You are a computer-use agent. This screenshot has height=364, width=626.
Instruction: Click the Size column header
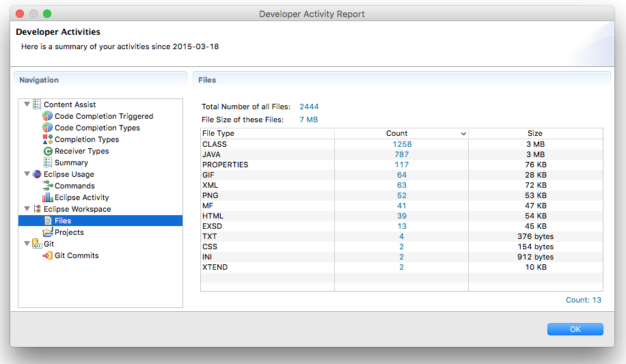click(x=534, y=134)
